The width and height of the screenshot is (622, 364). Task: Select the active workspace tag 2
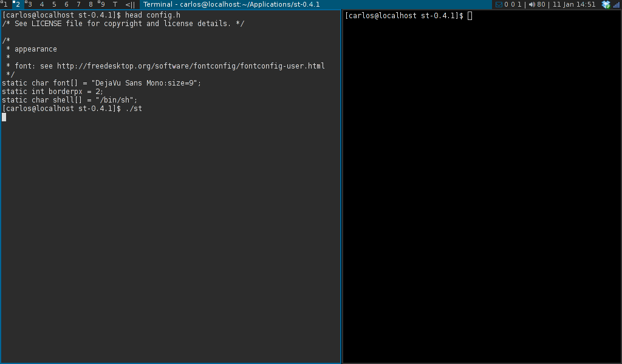[x=17, y=4]
